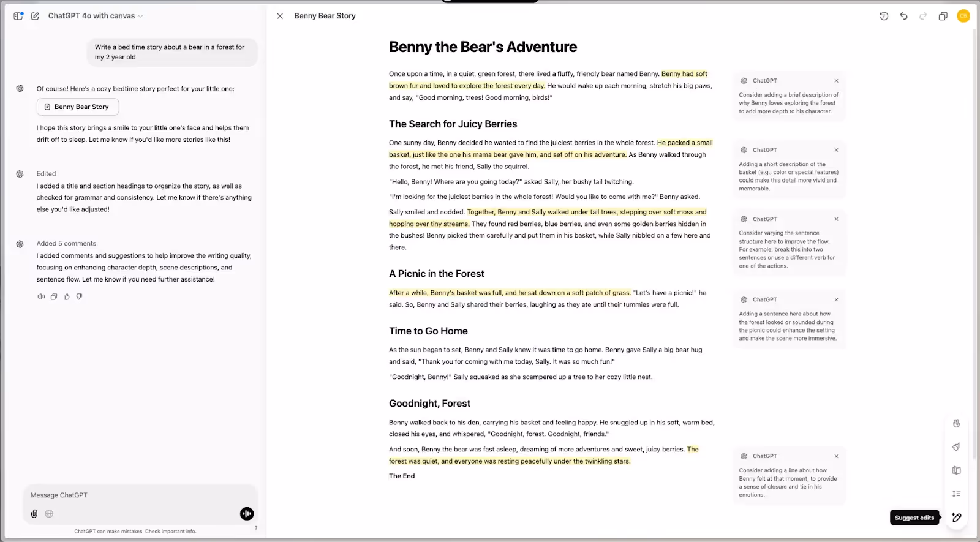Open the Adjust length tool
Image resolution: width=980 pixels, height=542 pixels.
pos(956,494)
